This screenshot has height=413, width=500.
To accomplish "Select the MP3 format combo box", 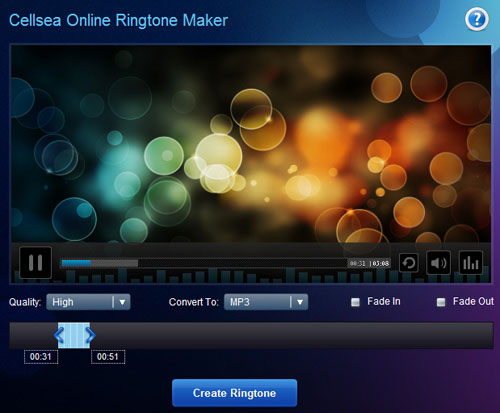I will 266,302.
